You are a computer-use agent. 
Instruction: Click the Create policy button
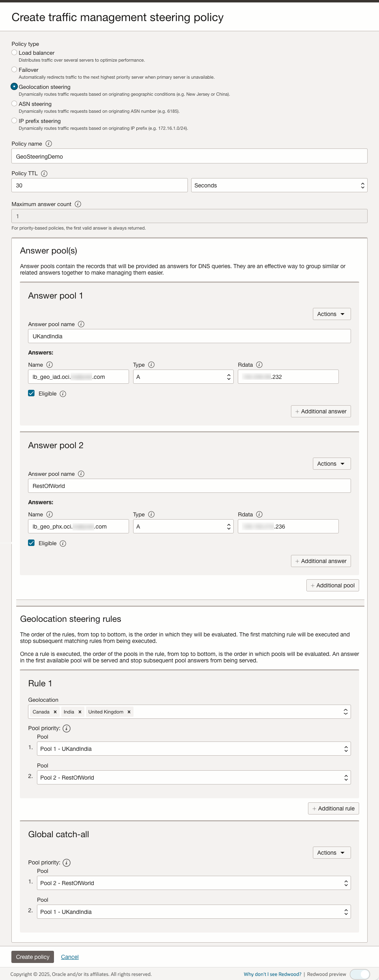pyautogui.click(x=32, y=956)
